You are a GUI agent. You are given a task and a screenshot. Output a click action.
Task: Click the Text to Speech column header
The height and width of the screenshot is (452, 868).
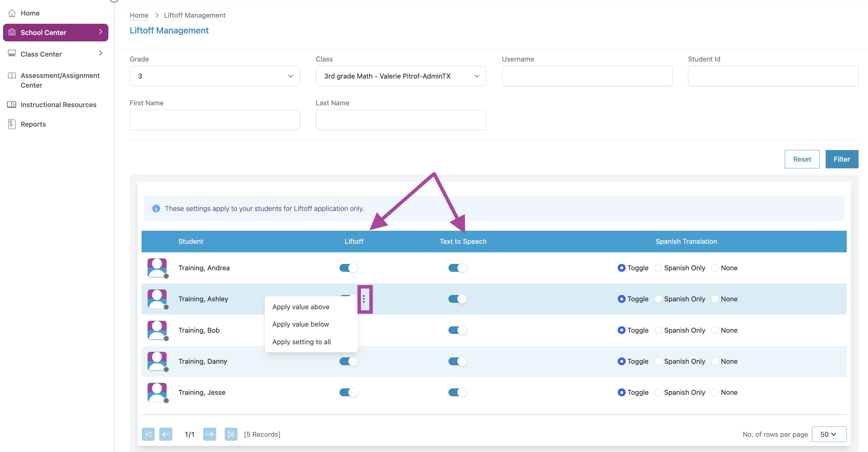click(x=463, y=241)
